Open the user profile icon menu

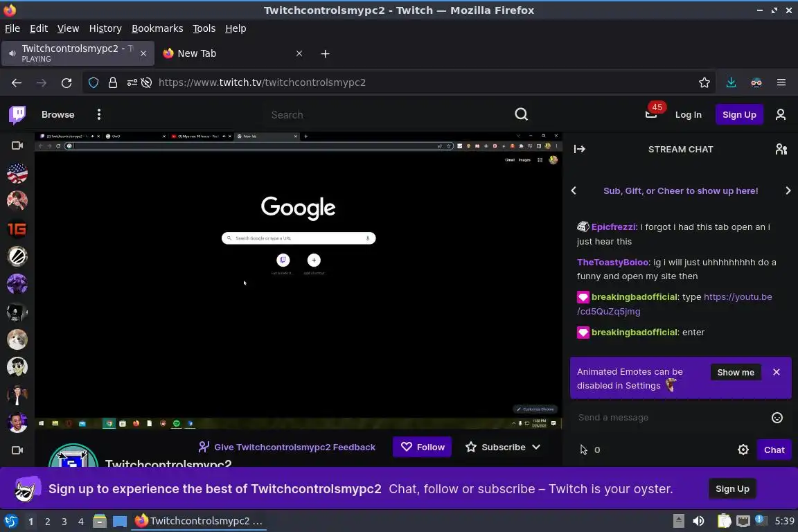[x=780, y=114]
